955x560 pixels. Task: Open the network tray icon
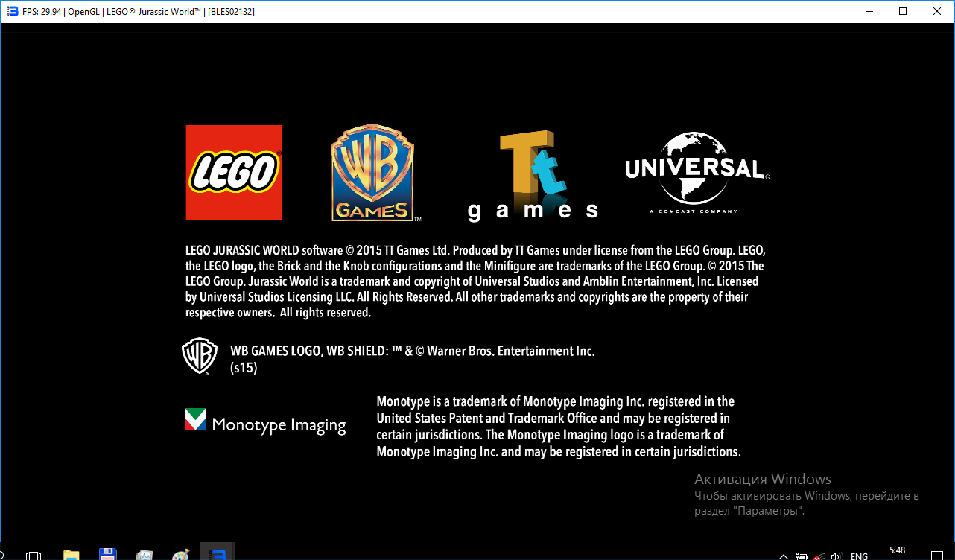point(819,556)
